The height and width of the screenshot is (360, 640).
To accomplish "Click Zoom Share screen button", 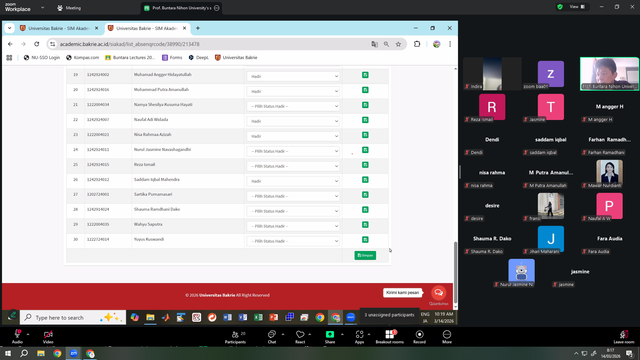I will coord(330,337).
